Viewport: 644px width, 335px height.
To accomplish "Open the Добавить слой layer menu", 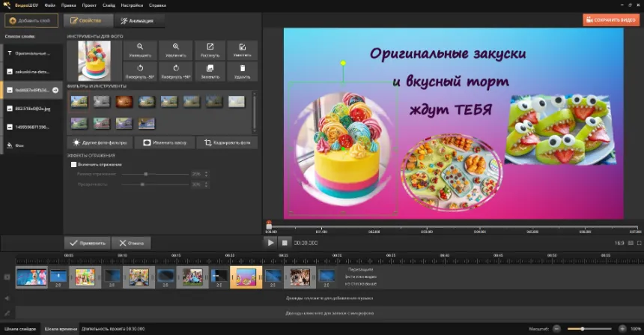I will pyautogui.click(x=31, y=21).
